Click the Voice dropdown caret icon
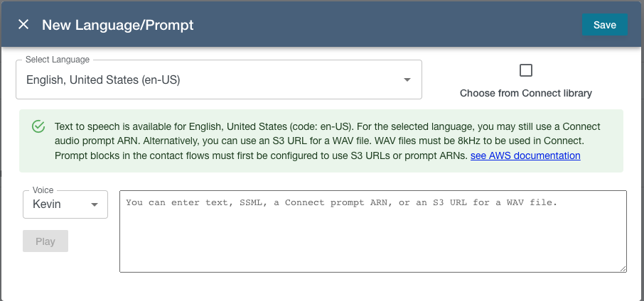This screenshot has height=301, width=644. point(95,204)
